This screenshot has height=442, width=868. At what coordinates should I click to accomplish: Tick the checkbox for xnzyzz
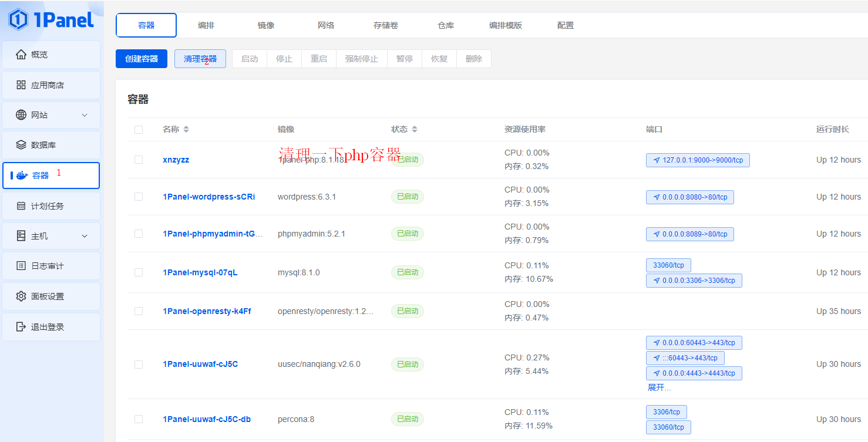[139, 160]
